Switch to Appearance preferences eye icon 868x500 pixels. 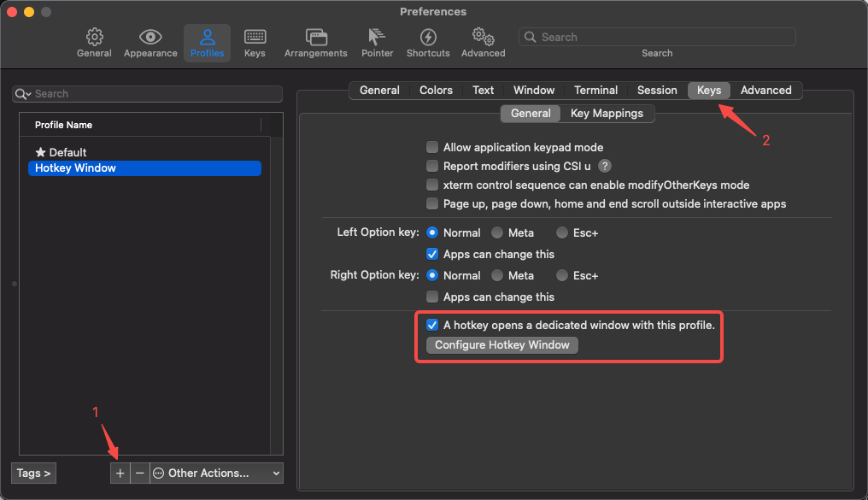point(150,38)
